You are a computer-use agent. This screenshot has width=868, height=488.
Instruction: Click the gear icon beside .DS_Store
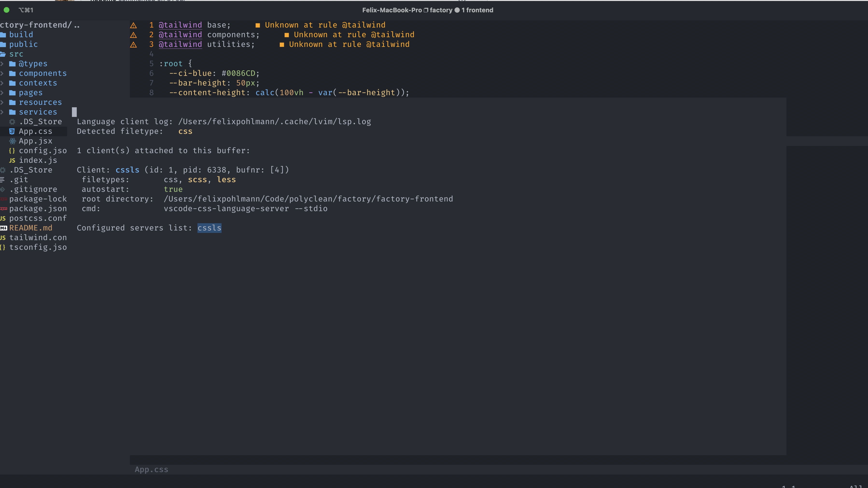[x=13, y=122]
